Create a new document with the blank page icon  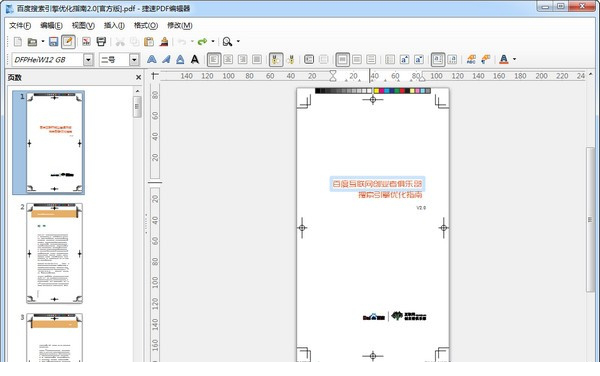(x=18, y=42)
